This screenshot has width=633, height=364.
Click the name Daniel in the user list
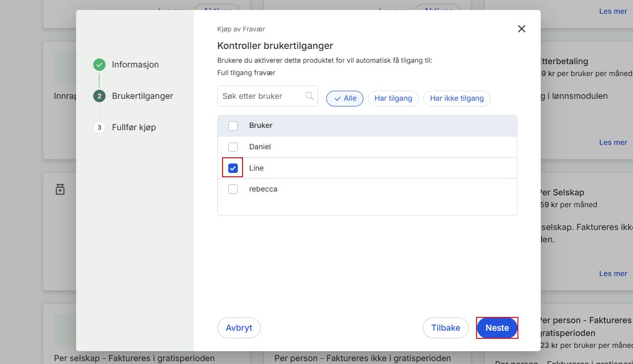click(x=260, y=147)
